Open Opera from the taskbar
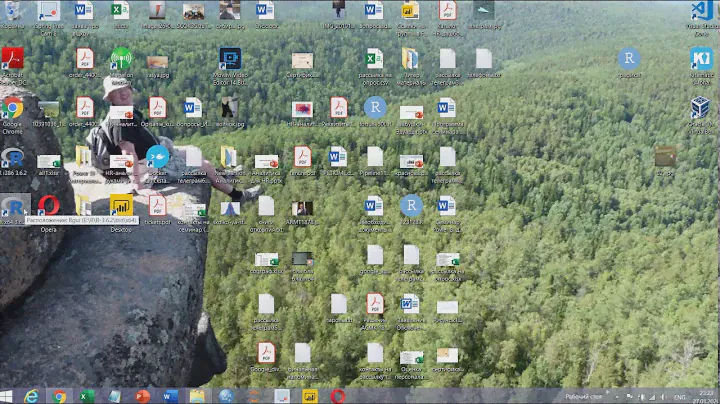Screen dimensions: 720x404 (338, 396)
